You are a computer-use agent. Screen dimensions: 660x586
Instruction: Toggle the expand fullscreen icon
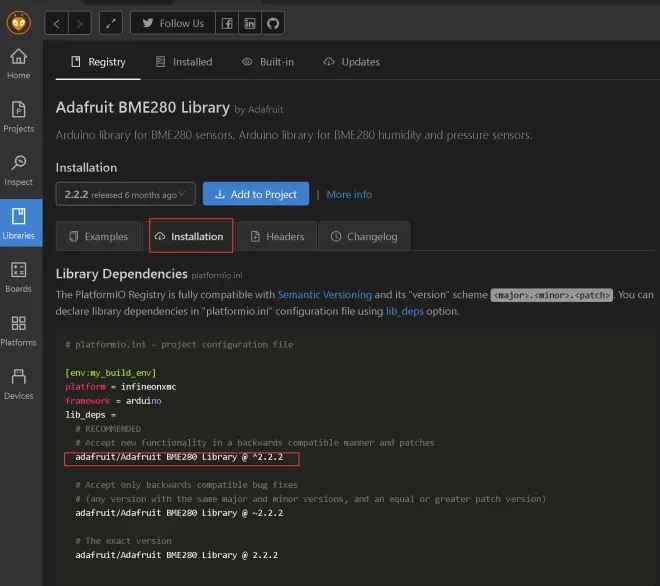point(111,23)
